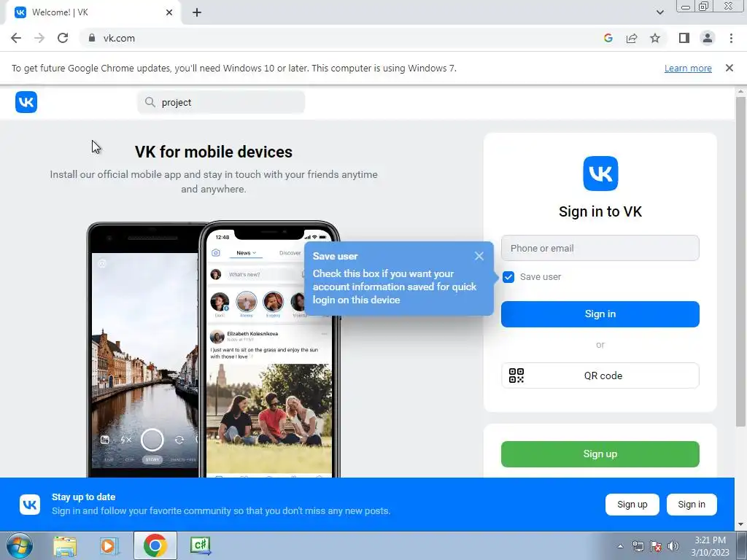
Task: Click the vk.com address bar
Action: pyautogui.click(x=343, y=38)
